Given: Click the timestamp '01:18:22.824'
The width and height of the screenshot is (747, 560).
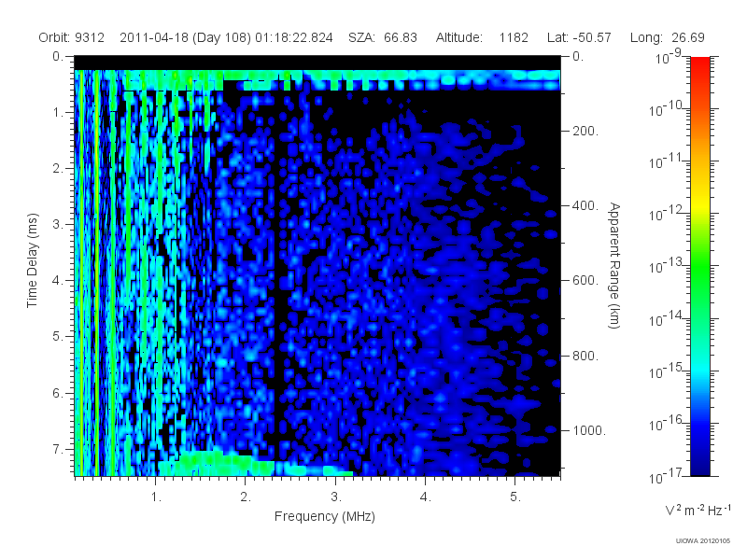Looking at the screenshot, I should tap(294, 37).
